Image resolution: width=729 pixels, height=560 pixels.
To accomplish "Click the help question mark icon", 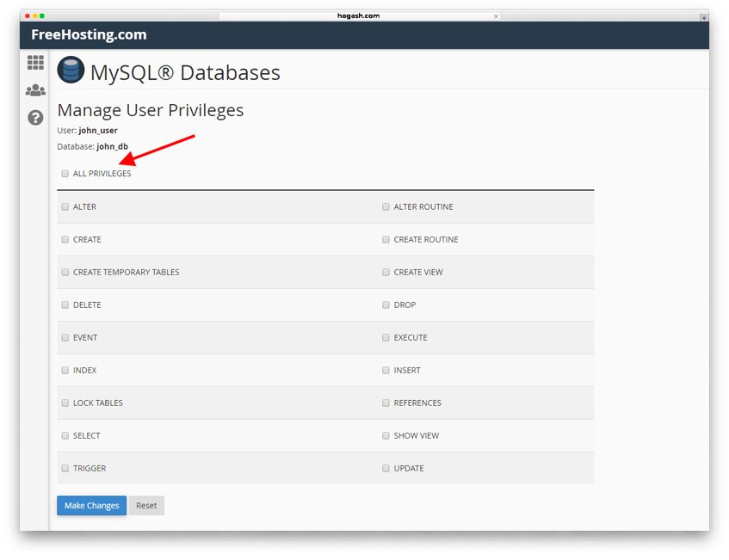I will pos(35,118).
